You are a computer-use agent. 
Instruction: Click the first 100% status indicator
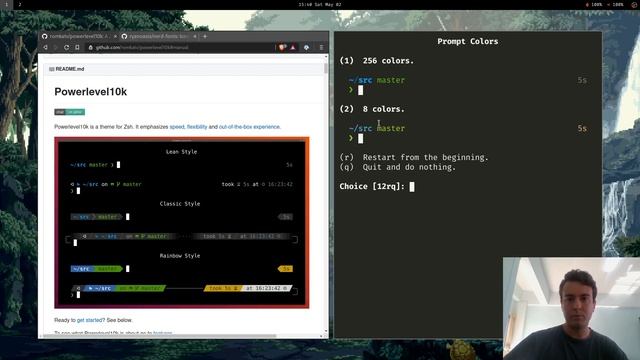[x=594, y=4]
